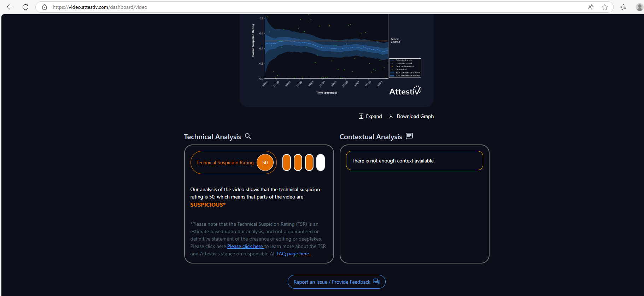Open the favorites list icon
This screenshot has height=296, width=644.
(x=623, y=7)
